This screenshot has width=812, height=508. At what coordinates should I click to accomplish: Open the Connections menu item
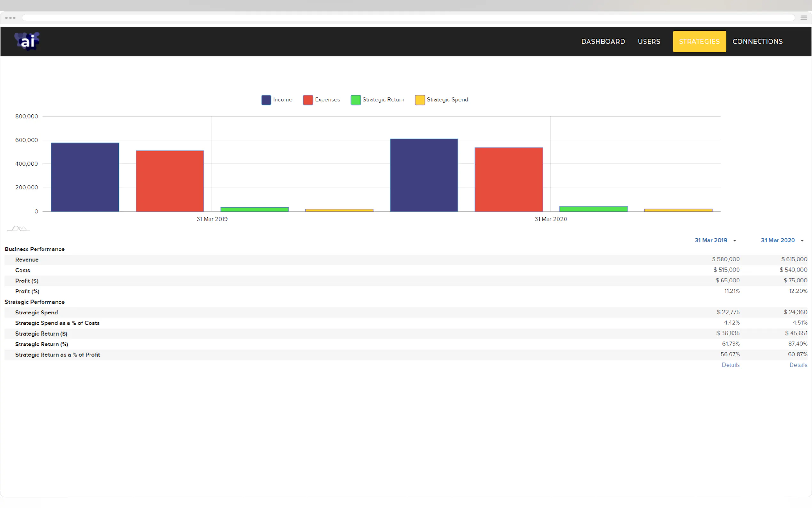pos(757,41)
